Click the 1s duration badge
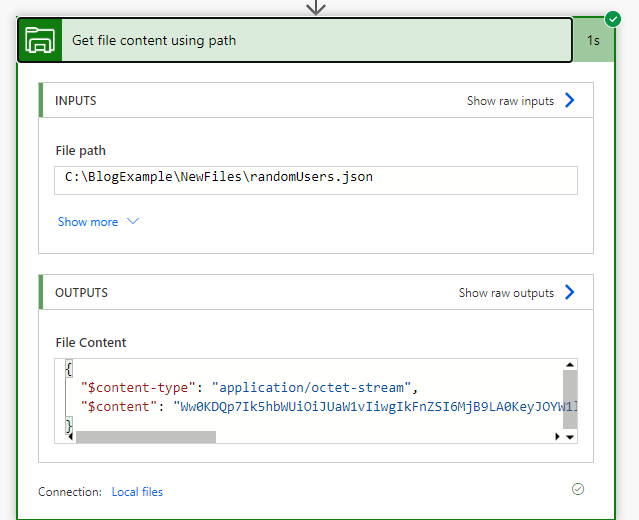The height and width of the screenshot is (520, 639). (x=593, y=41)
